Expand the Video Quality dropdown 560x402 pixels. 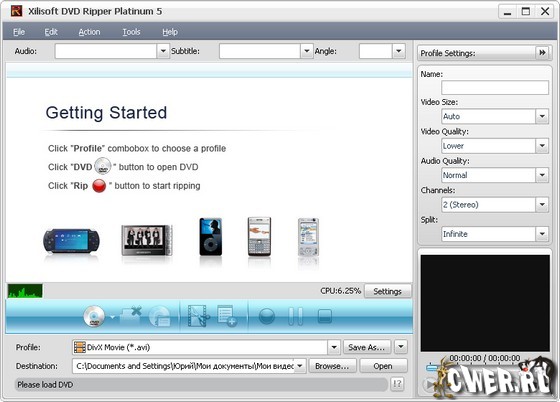pyautogui.click(x=542, y=146)
